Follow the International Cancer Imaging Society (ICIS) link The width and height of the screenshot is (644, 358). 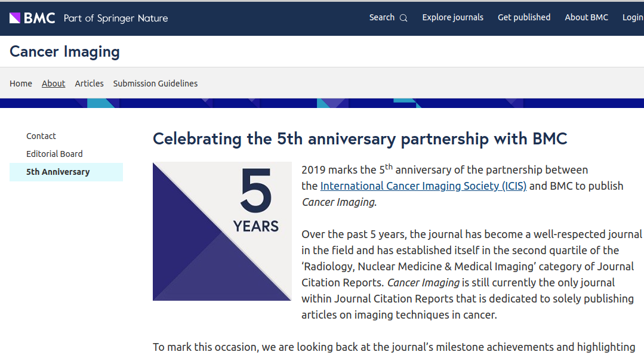[423, 186]
